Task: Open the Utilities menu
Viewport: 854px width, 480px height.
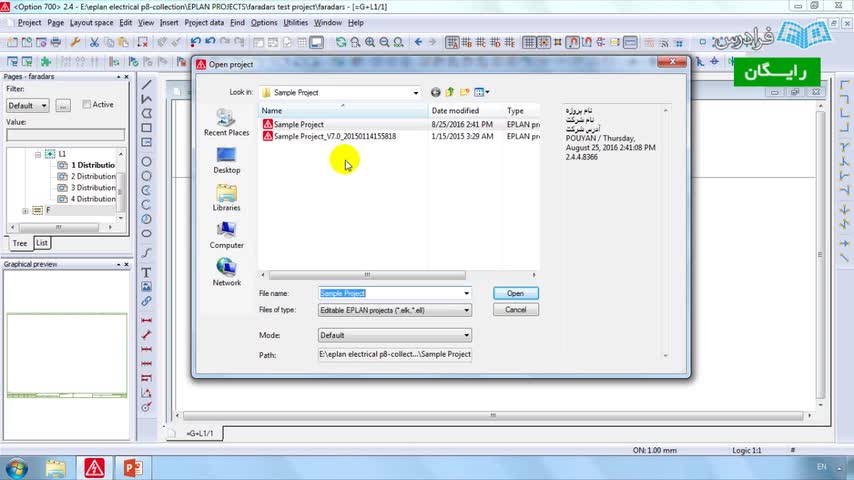Action: tap(296, 23)
